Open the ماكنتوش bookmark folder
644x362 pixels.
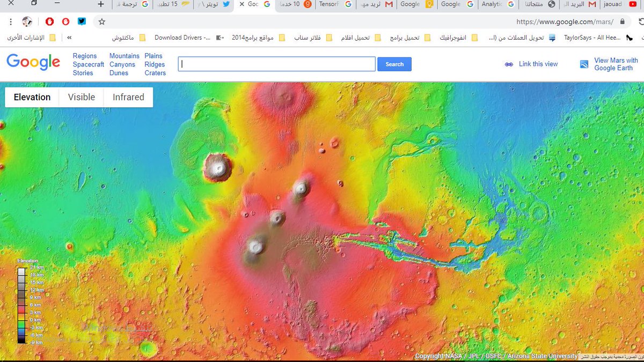click(129, 38)
